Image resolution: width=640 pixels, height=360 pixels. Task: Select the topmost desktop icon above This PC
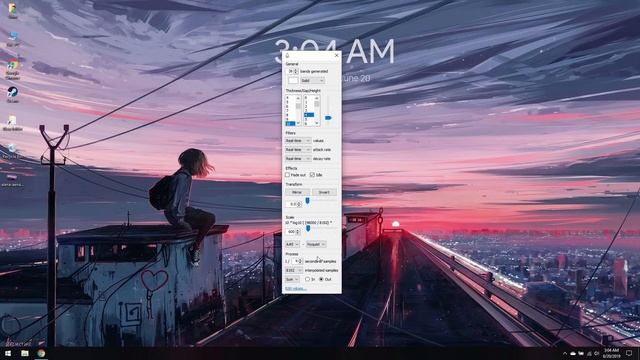pos(13,11)
